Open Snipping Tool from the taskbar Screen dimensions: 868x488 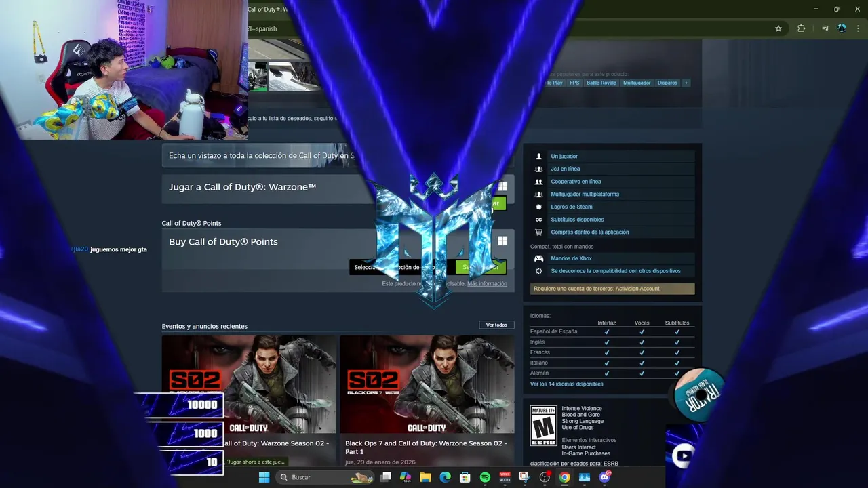coord(524,477)
